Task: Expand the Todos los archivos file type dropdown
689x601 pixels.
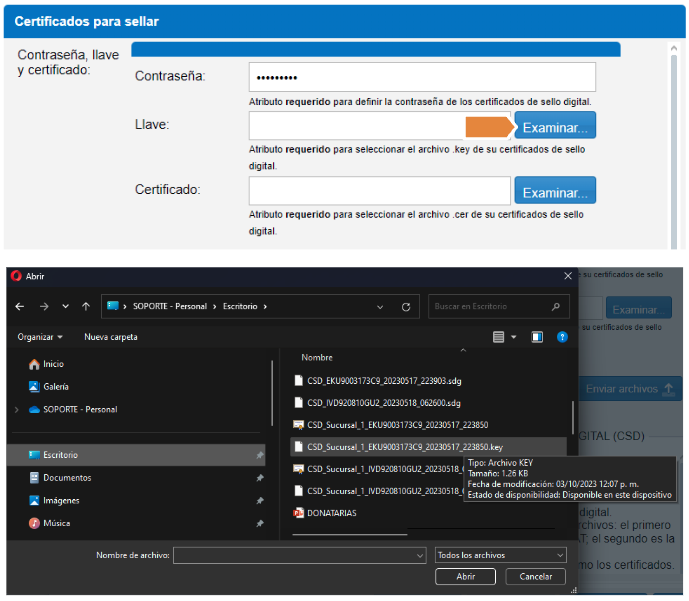Action: click(x=501, y=555)
